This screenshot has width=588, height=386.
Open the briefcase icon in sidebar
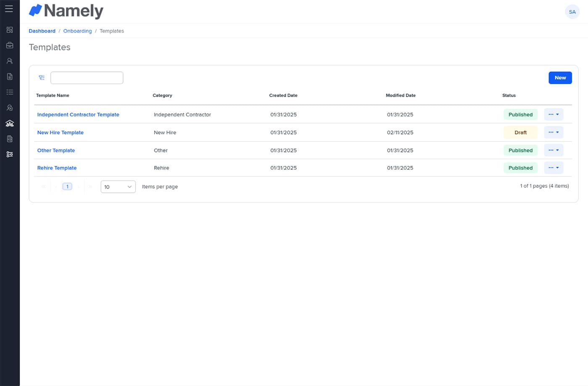[x=10, y=45]
